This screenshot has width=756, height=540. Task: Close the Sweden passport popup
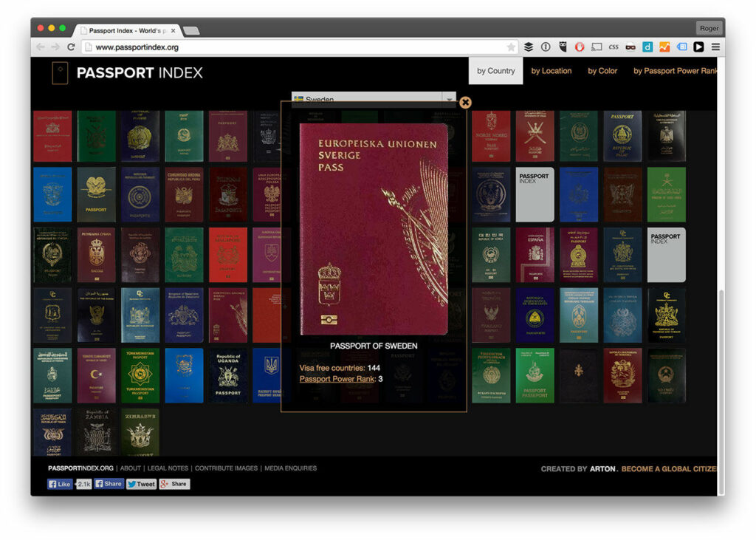(465, 102)
